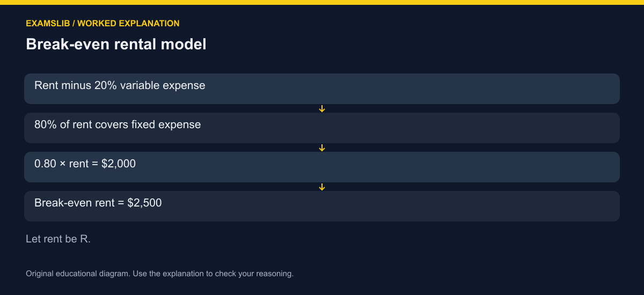Click the words 'fixed expense' in the second step
644x295 pixels.
pos(166,124)
